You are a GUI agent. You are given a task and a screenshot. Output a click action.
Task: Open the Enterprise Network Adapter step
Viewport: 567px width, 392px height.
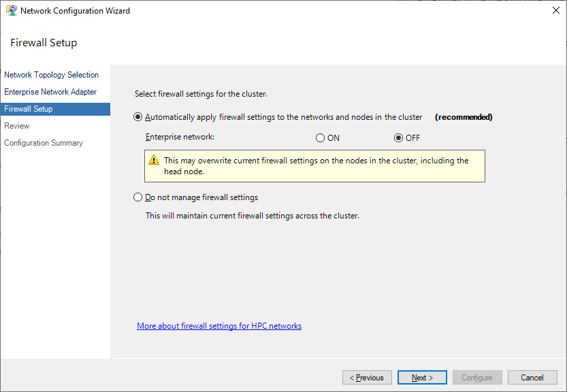coord(50,92)
